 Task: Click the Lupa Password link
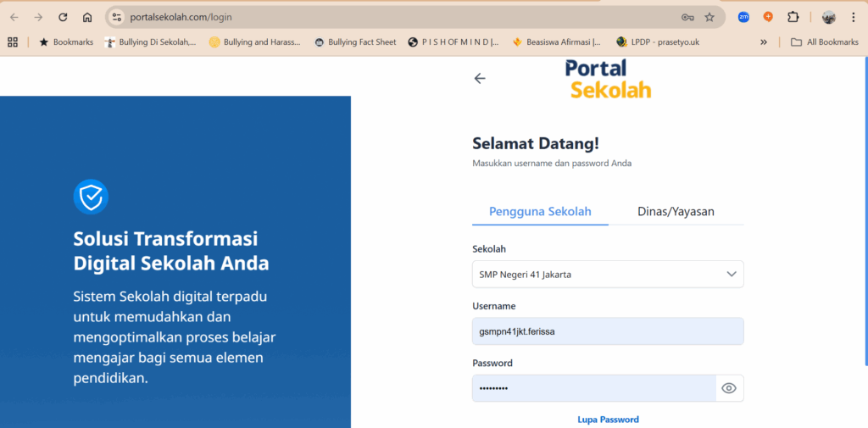(608, 420)
